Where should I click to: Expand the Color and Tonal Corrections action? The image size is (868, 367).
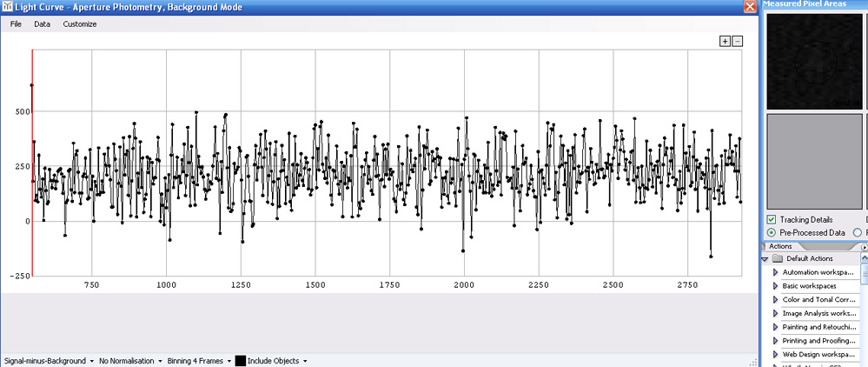pos(776,300)
